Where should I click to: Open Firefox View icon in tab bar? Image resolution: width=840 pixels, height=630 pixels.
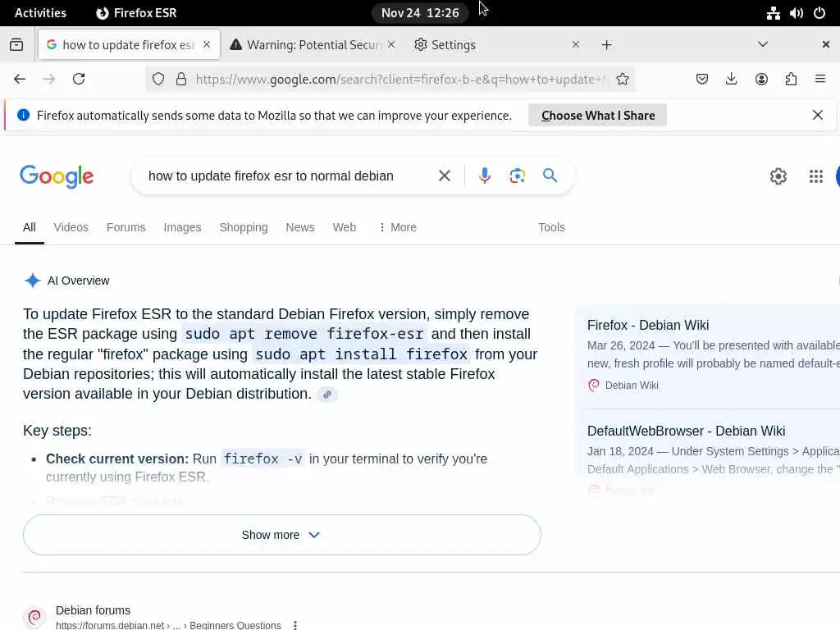[16, 44]
